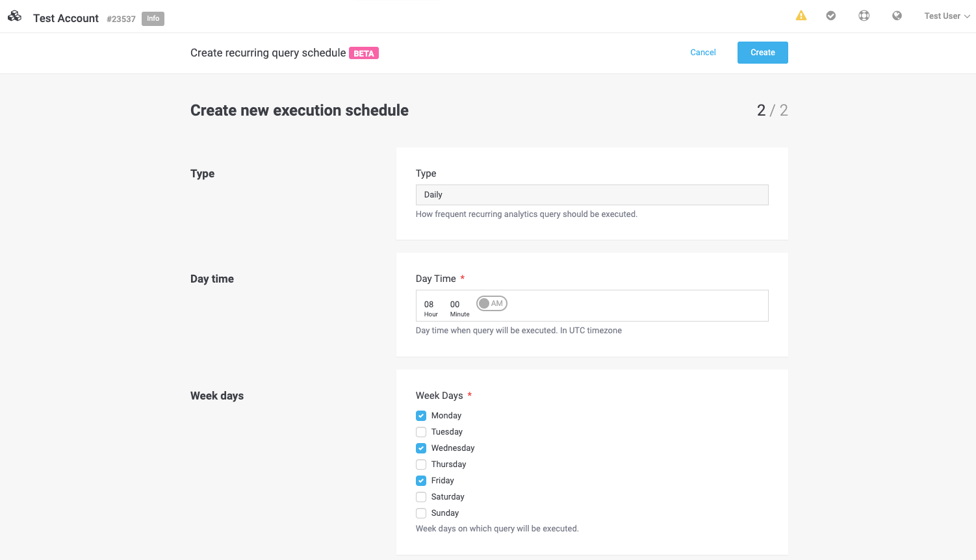Open the Test User menu chevron

click(966, 16)
